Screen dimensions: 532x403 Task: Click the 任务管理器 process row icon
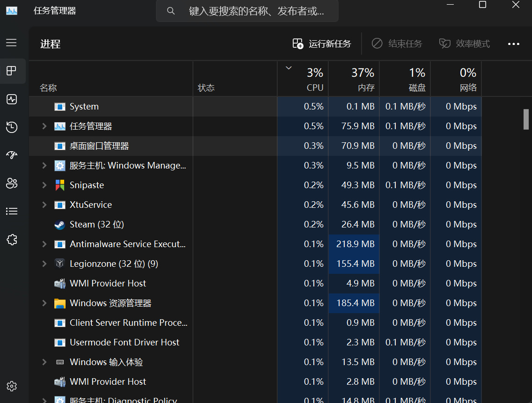click(x=60, y=126)
